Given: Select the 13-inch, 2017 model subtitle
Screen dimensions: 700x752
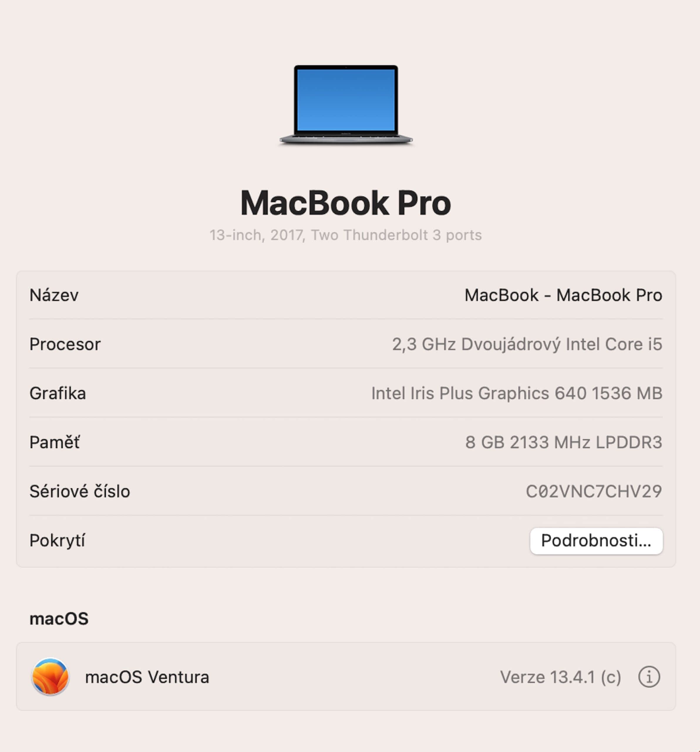Looking at the screenshot, I should click(346, 235).
